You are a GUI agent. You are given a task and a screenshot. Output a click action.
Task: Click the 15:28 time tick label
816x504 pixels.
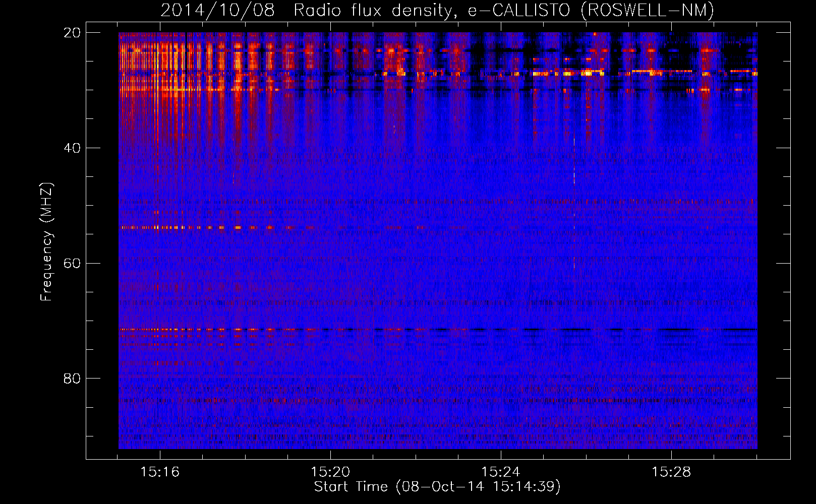[x=671, y=472]
